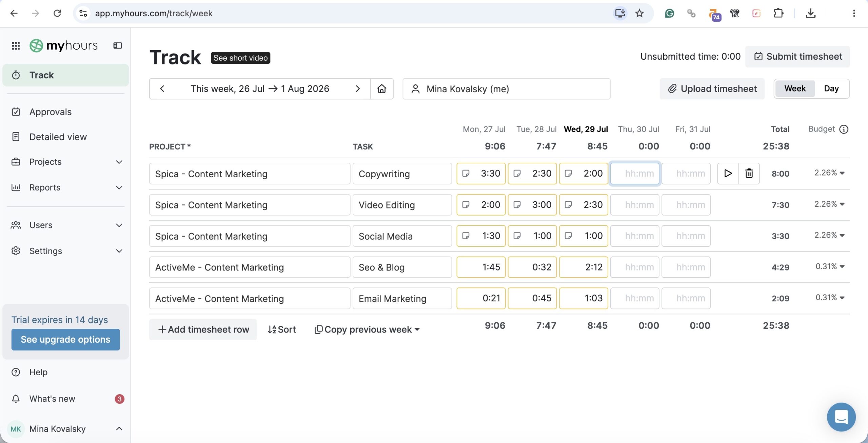This screenshot has height=443, width=868.
Task: Switch to Week view
Action: click(x=795, y=89)
